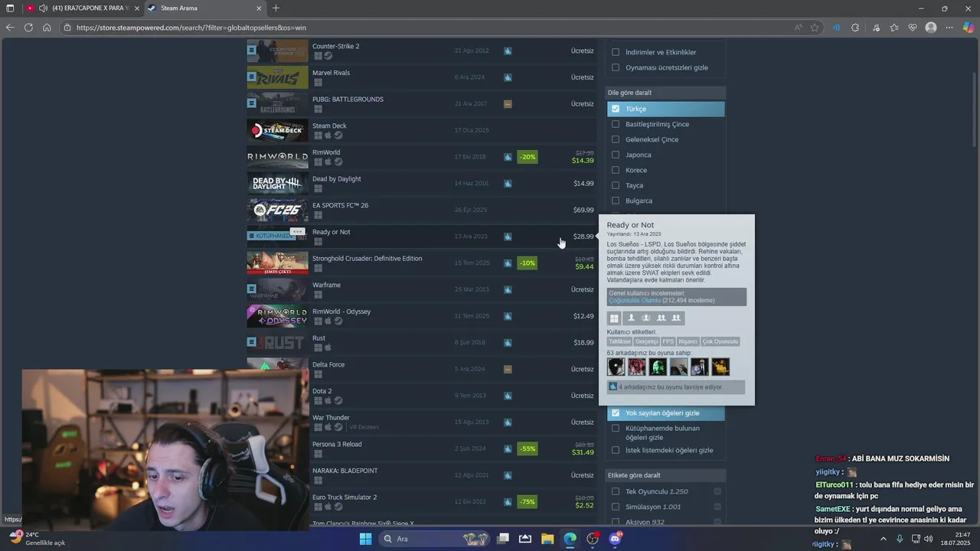Open the Windows Start menu
Viewport: 980px width, 551px height.
365,539
